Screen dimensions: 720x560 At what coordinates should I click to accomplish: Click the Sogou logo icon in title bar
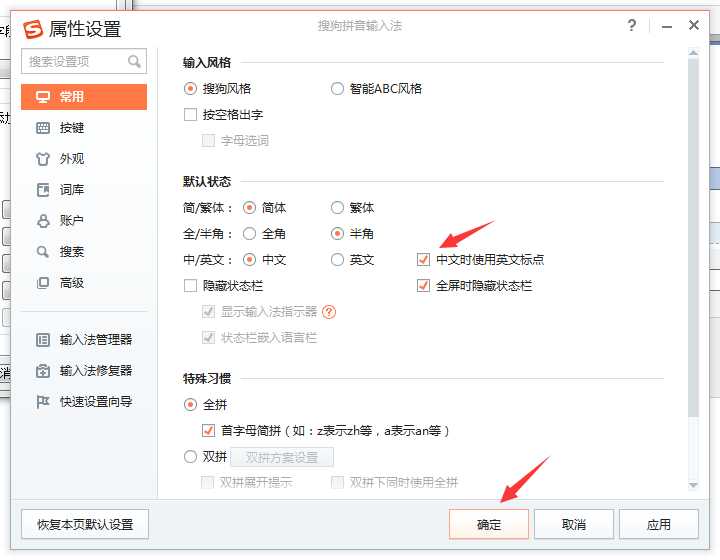point(33,29)
